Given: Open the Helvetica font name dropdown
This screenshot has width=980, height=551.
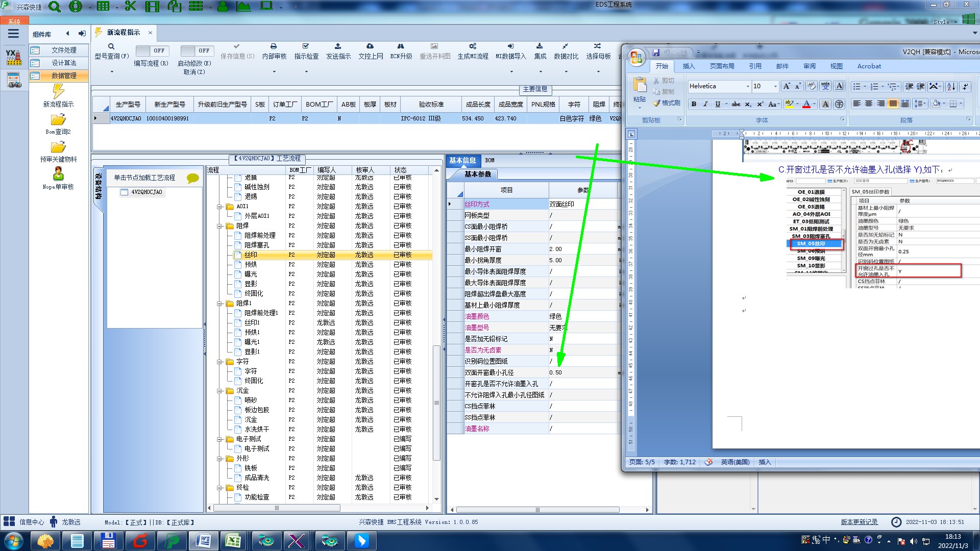Looking at the screenshot, I should (x=748, y=86).
